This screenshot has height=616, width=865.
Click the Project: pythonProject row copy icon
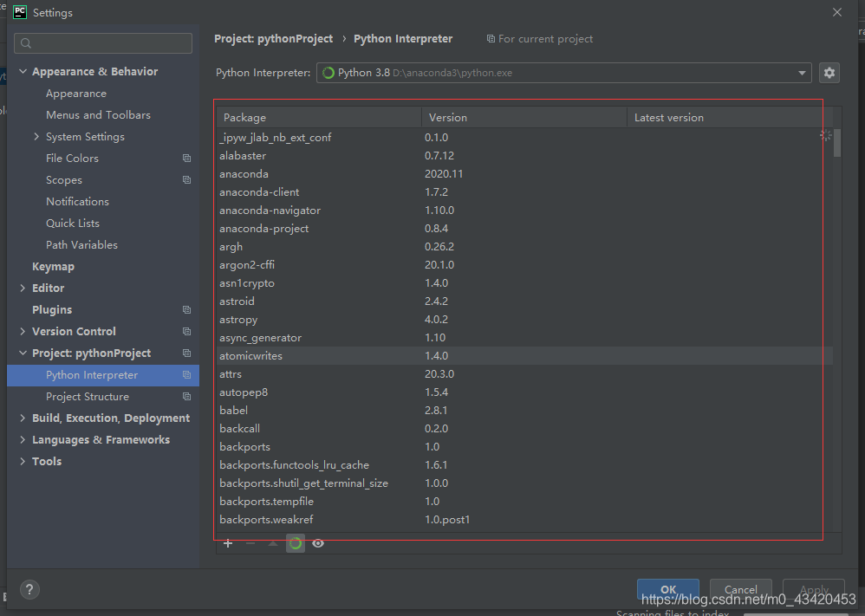click(186, 353)
